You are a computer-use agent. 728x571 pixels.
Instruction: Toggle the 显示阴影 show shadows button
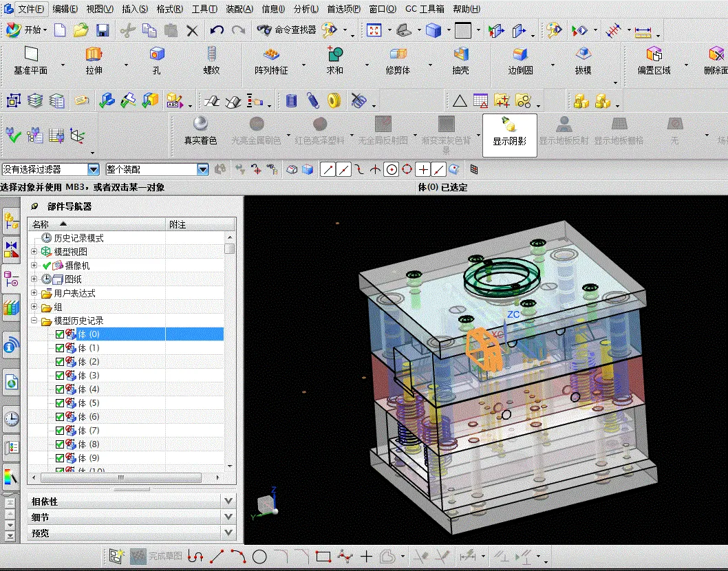tap(509, 135)
